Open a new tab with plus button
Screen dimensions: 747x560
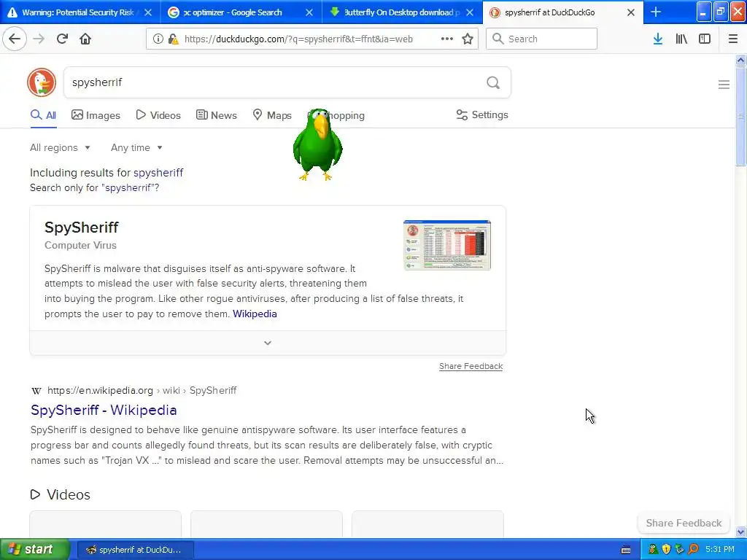[656, 12]
